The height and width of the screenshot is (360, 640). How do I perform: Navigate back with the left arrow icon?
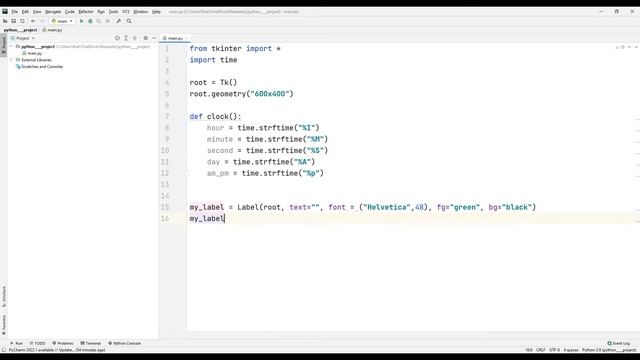click(33, 21)
